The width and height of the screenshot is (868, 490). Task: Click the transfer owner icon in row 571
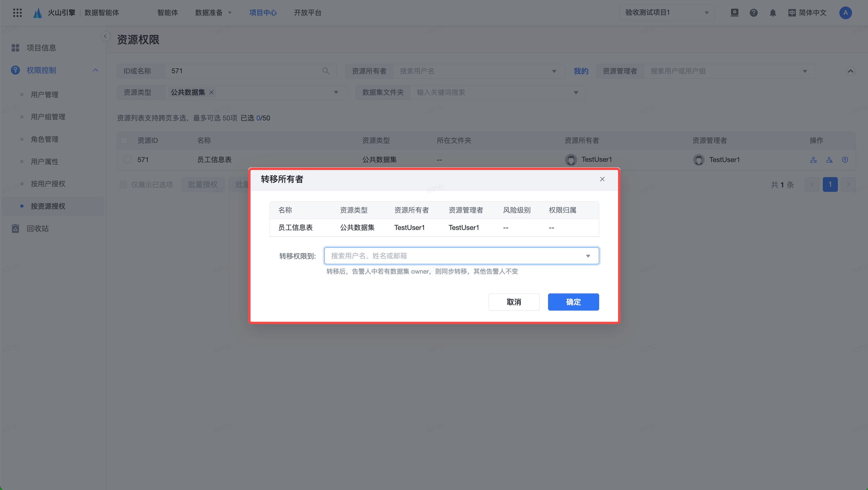point(813,160)
